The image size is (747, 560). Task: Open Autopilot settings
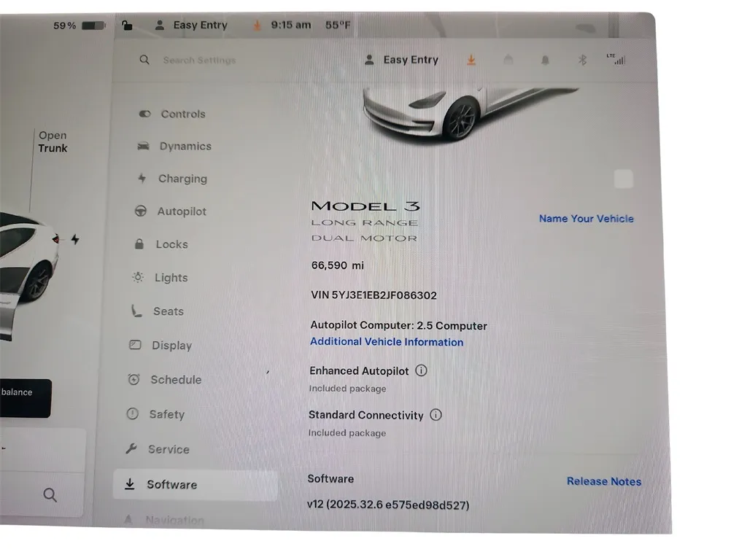pyautogui.click(x=171, y=211)
